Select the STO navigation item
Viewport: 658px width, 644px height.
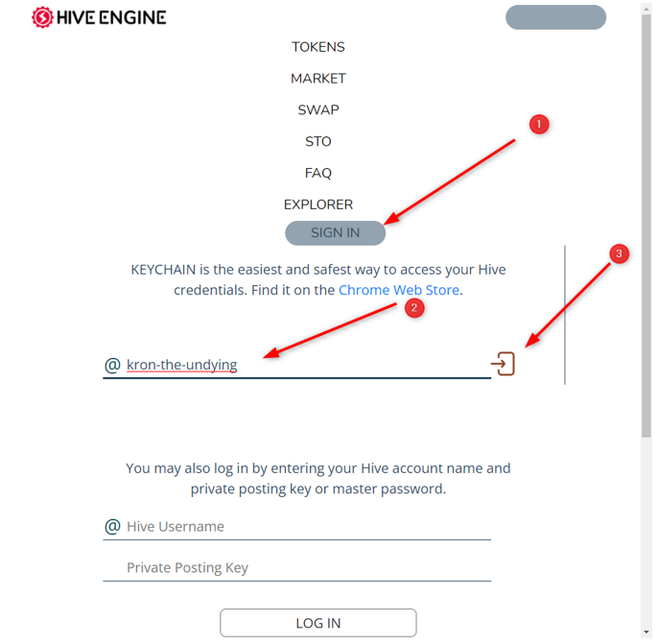pos(318,141)
